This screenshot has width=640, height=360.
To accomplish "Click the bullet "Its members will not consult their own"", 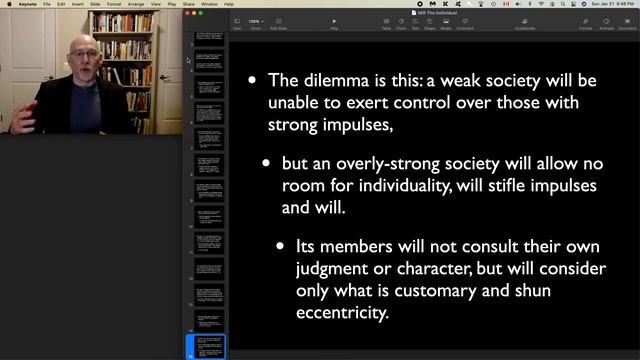I will coord(448,247).
